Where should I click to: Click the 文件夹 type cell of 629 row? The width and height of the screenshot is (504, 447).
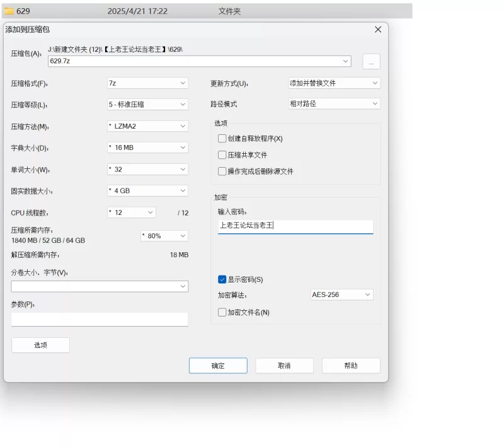click(229, 11)
